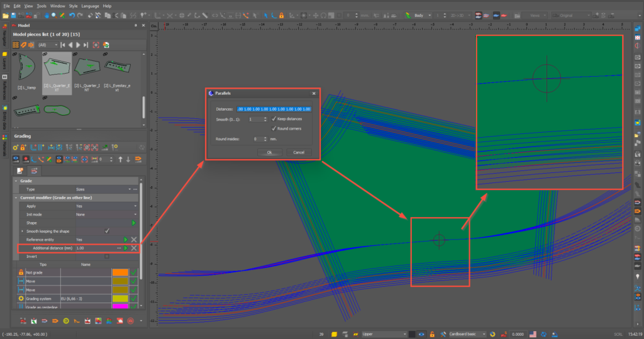Open the Tools menu
The image size is (644, 339).
tap(42, 6)
